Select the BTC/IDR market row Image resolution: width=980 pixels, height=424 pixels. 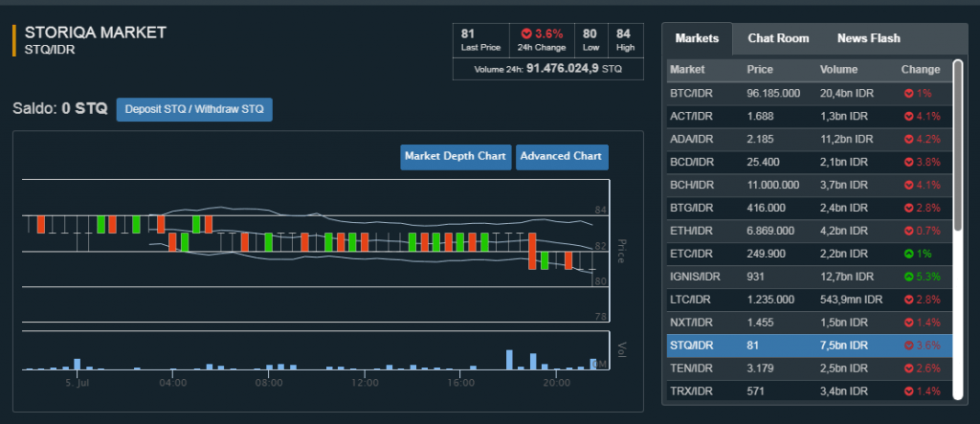[810, 93]
